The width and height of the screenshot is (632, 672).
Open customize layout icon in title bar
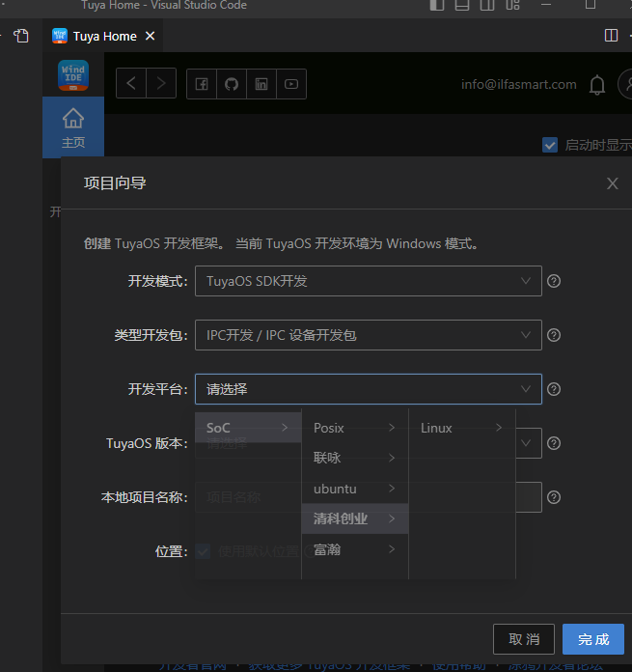(512, 5)
